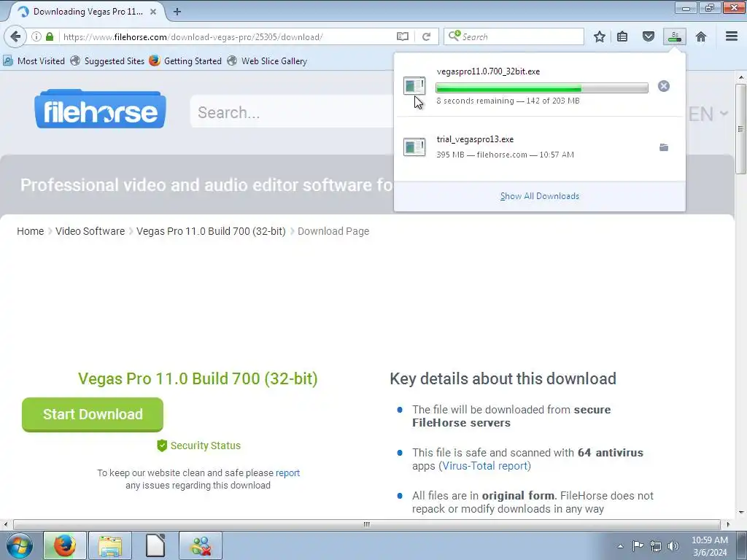
Task: Open the Suggested Sites bookmark
Action: [107, 61]
